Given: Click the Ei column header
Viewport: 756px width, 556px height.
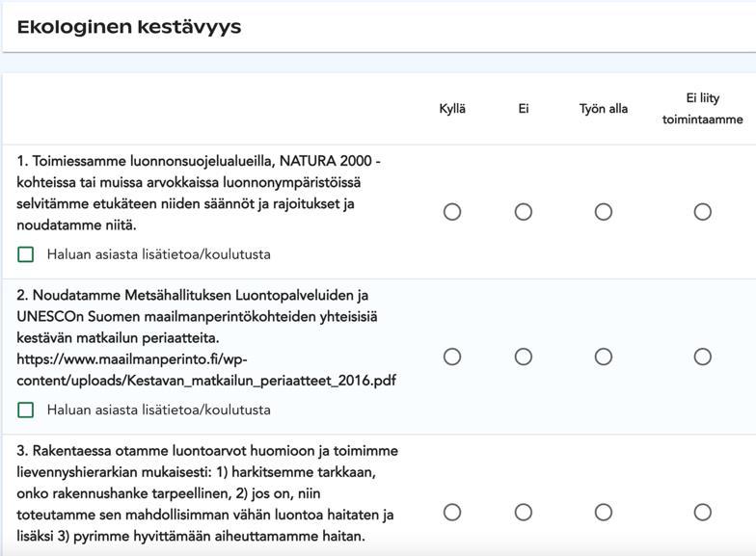Looking at the screenshot, I should (x=524, y=109).
